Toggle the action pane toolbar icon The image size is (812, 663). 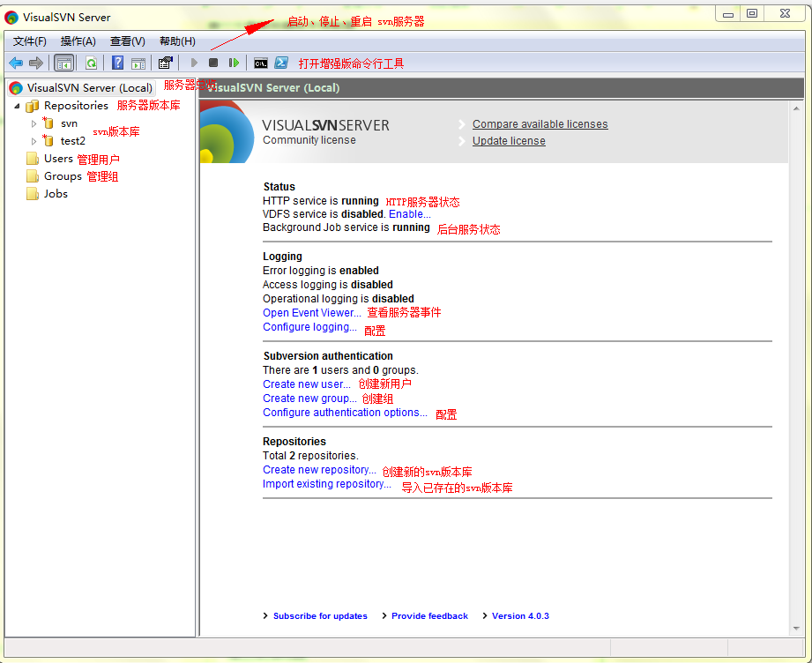coord(138,63)
